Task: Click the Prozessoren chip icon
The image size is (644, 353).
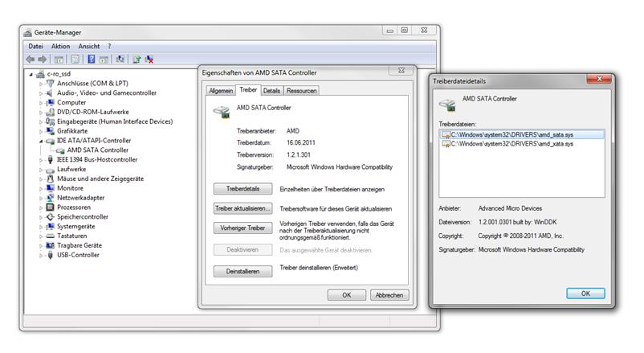Action: pos(50,207)
